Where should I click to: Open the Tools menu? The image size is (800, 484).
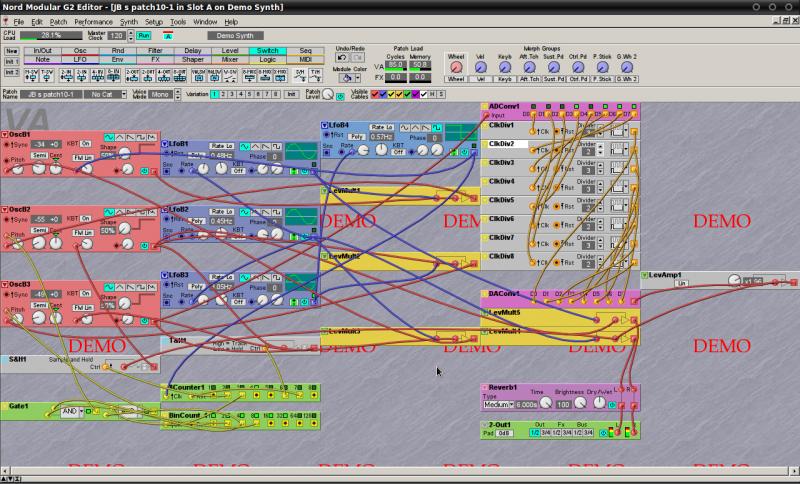(x=178, y=22)
